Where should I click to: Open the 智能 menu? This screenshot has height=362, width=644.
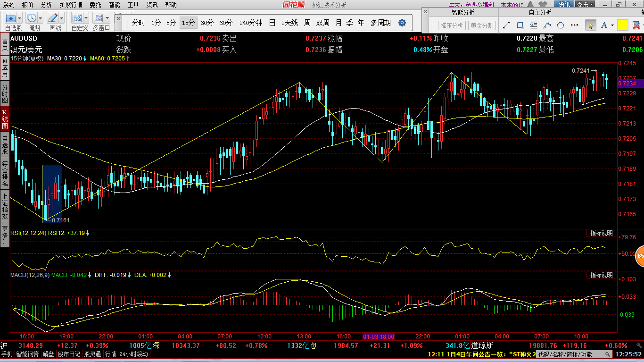[x=114, y=5]
